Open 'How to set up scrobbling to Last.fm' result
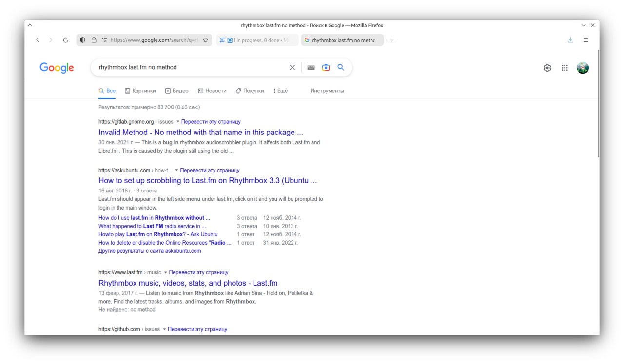 [208, 181]
